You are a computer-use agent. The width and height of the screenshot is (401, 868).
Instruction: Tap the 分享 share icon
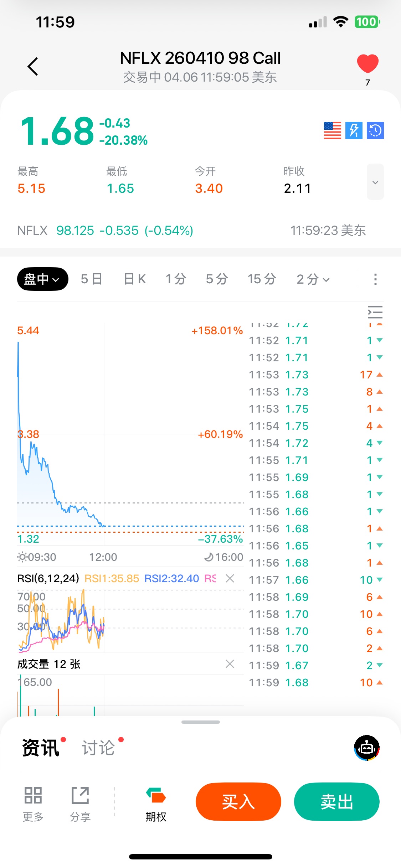pos(80,795)
